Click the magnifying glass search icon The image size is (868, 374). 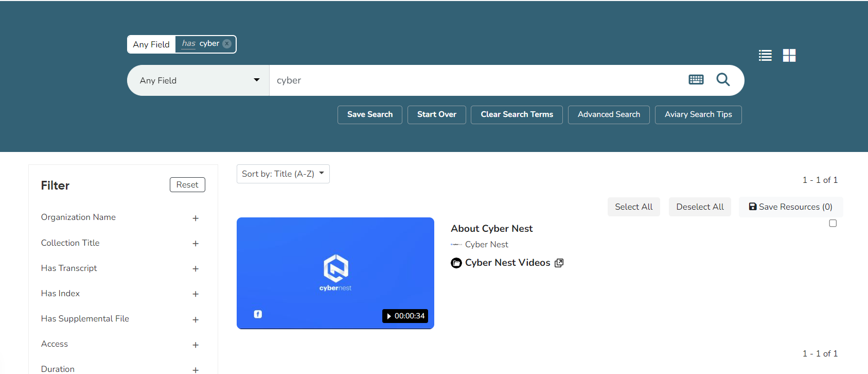(x=723, y=80)
